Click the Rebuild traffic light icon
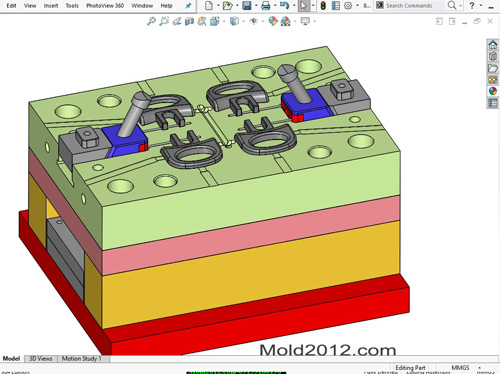The width and height of the screenshot is (500, 374). [323, 6]
